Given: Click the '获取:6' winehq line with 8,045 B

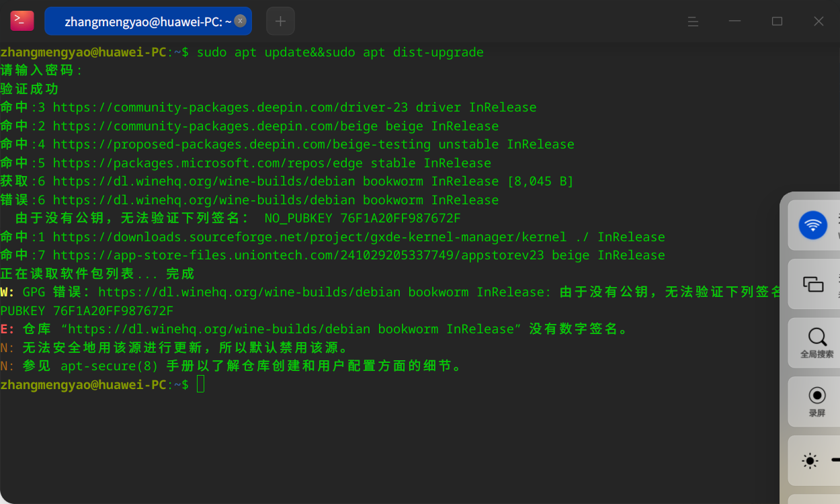Looking at the screenshot, I should point(287,181).
